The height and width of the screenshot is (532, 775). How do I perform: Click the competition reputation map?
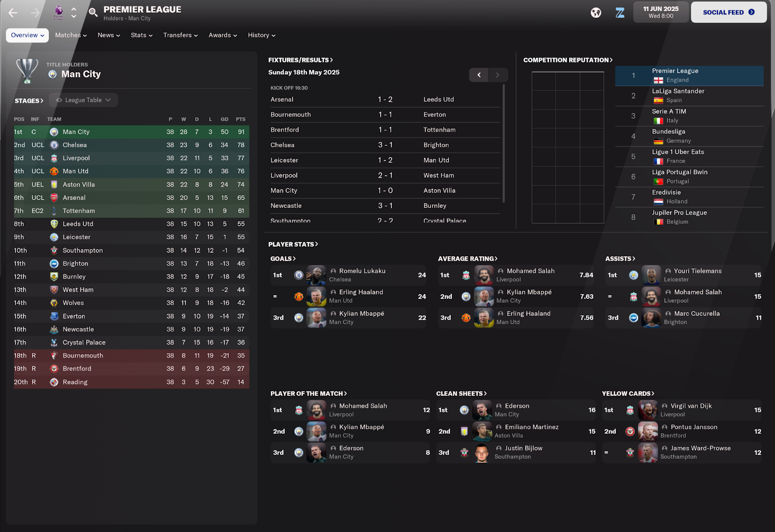568,147
